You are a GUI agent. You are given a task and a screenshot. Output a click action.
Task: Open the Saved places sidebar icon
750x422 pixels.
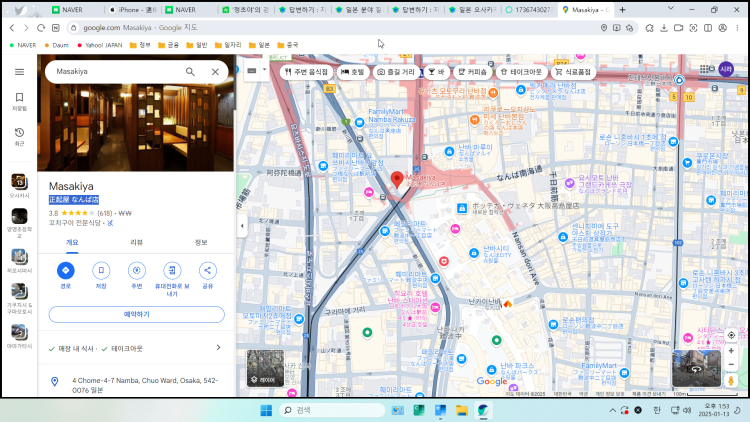(19, 101)
